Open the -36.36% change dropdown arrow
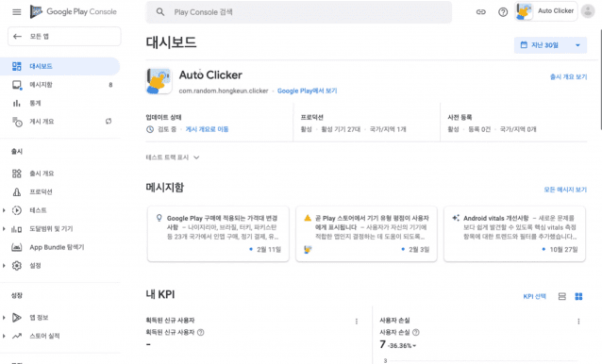Viewport: 602px width, 364px height. 414,346
